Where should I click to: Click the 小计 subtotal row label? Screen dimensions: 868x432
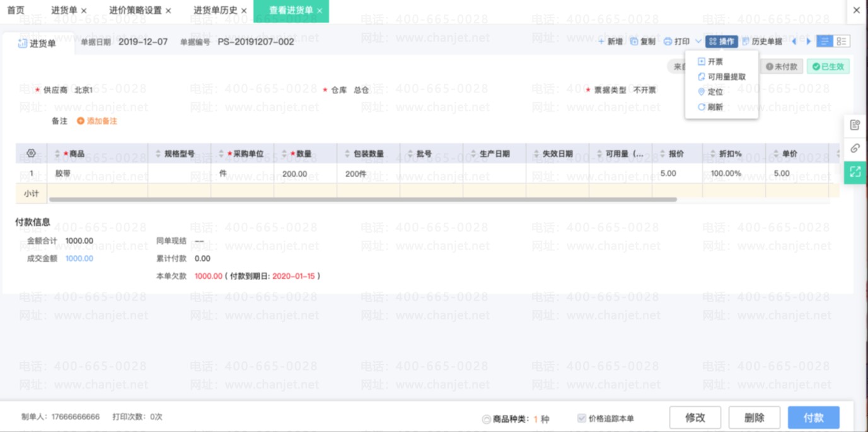pos(32,194)
